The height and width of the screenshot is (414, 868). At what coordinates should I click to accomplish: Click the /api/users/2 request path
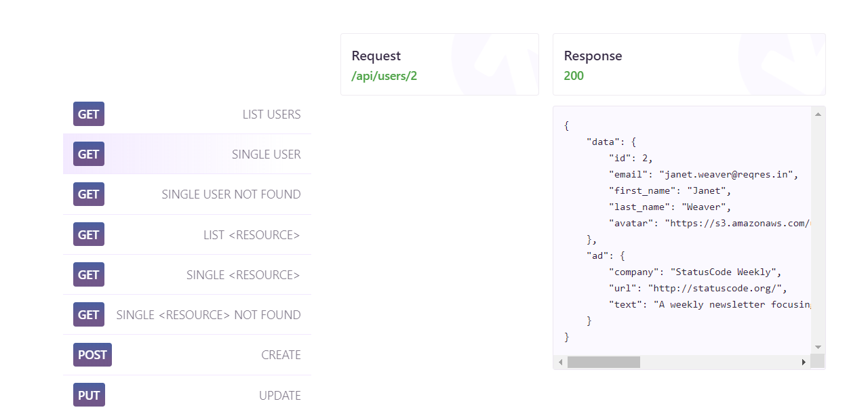[x=384, y=76]
